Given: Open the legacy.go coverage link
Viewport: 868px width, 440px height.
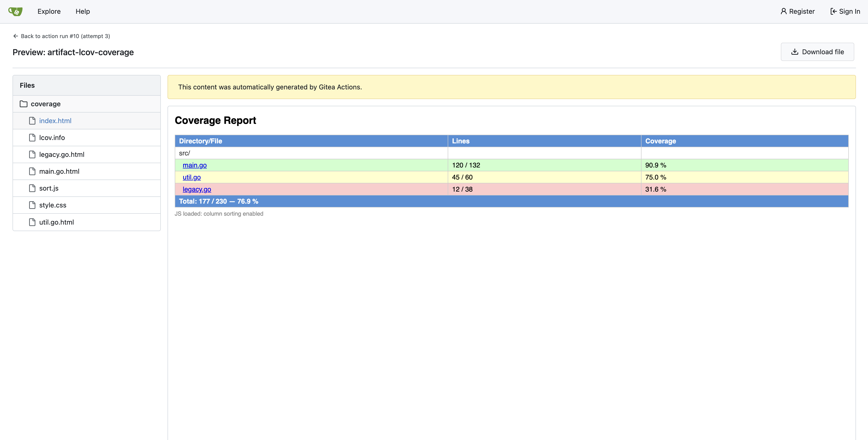Looking at the screenshot, I should [197, 190].
